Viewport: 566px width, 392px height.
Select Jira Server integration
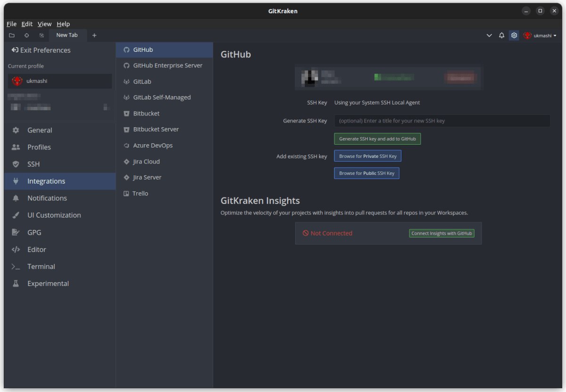[165, 177]
